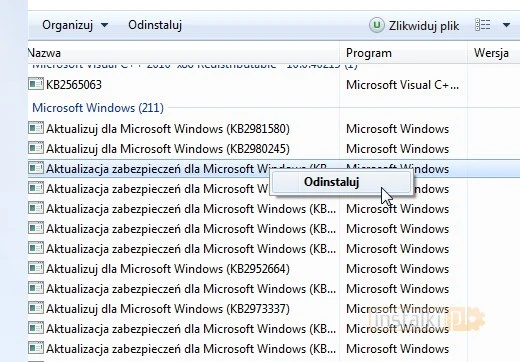Open the view options dropdown arrow
The height and width of the screenshot is (362, 520).
(506, 25)
